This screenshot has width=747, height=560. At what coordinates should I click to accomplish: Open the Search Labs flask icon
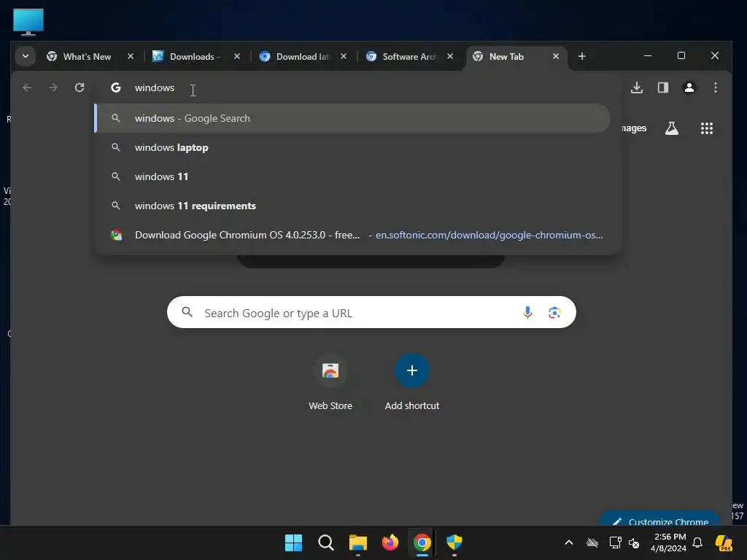coord(672,128)
